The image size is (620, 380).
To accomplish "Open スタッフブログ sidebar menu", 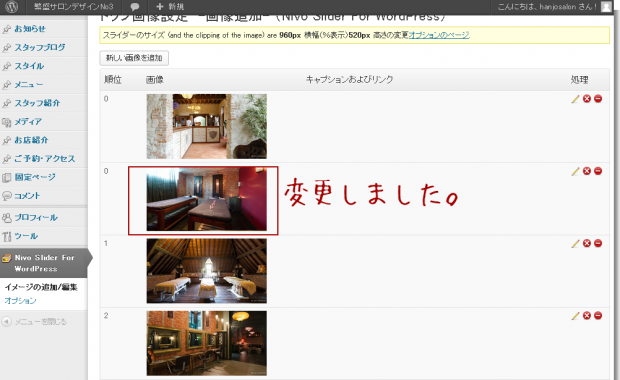I will [x=40, y=47].
